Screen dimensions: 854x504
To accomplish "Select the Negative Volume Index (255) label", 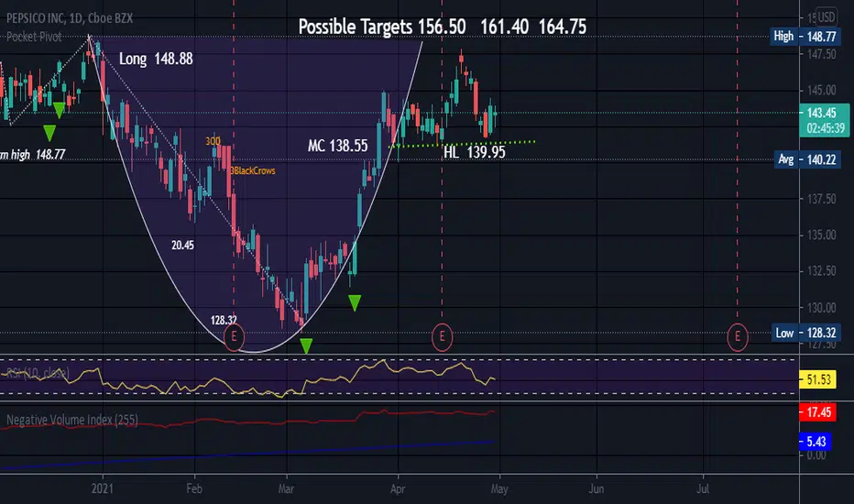I will point(71,420).
